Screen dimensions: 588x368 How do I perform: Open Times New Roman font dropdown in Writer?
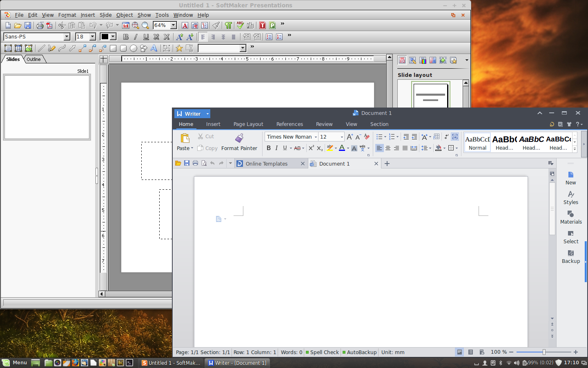[316, 137]
